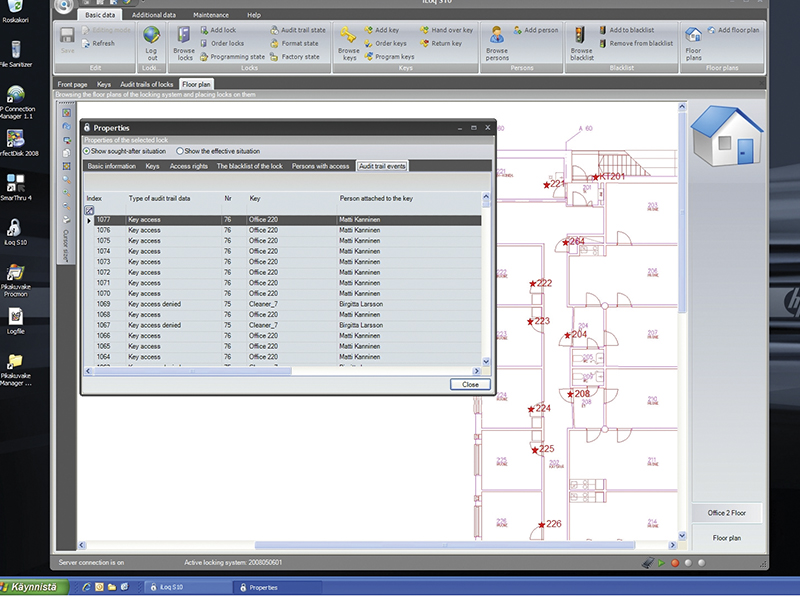Open Browse locks in the ribbon

184,43
